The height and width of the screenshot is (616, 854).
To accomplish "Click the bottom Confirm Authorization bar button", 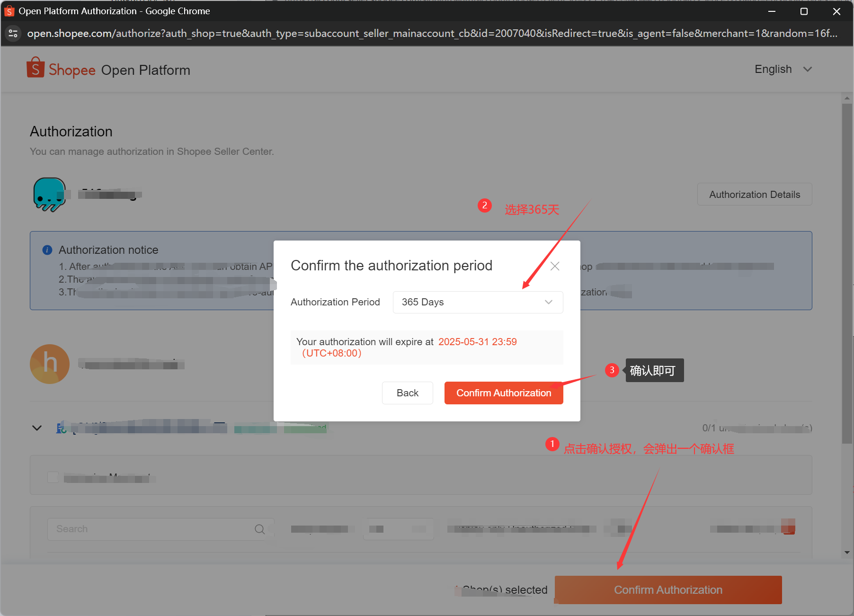I will coord(668,590).
